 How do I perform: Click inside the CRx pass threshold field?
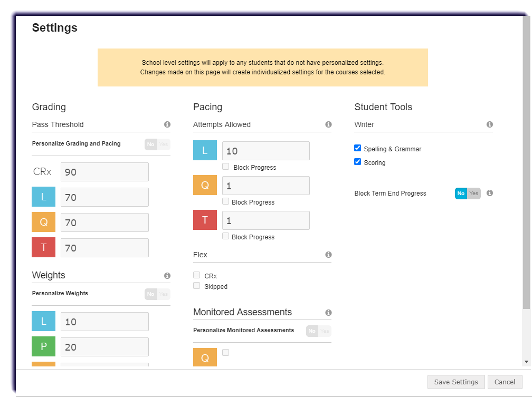coord(104,172)
